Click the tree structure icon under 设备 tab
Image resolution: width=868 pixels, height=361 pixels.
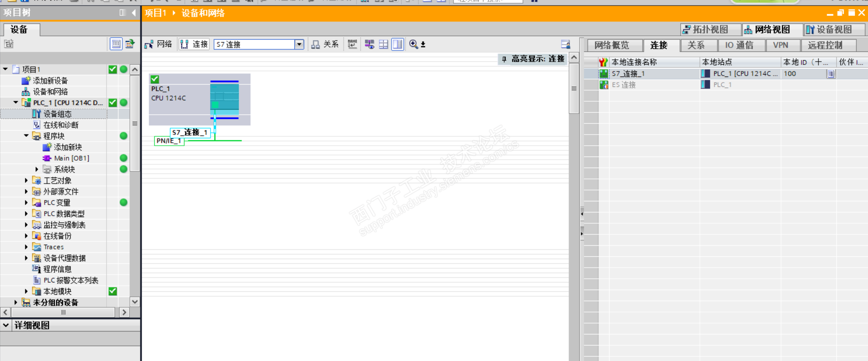click(8, 44)
